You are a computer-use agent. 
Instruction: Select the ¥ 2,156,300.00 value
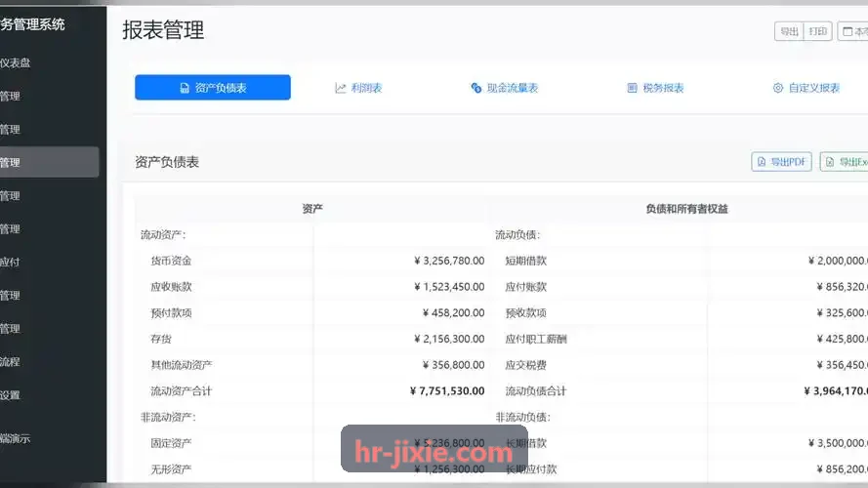[x=449, y=339]
